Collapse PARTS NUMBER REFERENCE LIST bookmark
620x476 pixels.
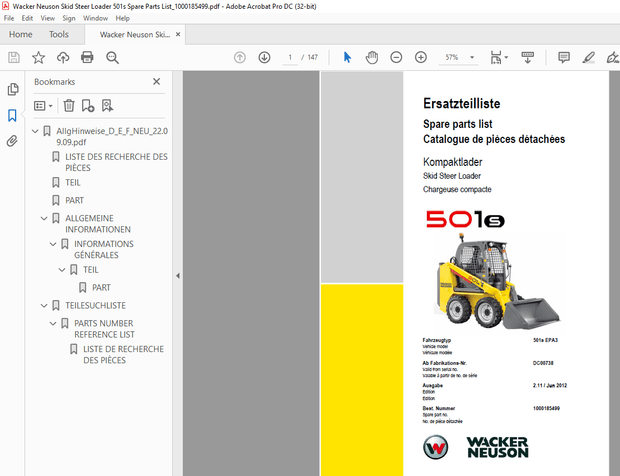pos(53,323)
